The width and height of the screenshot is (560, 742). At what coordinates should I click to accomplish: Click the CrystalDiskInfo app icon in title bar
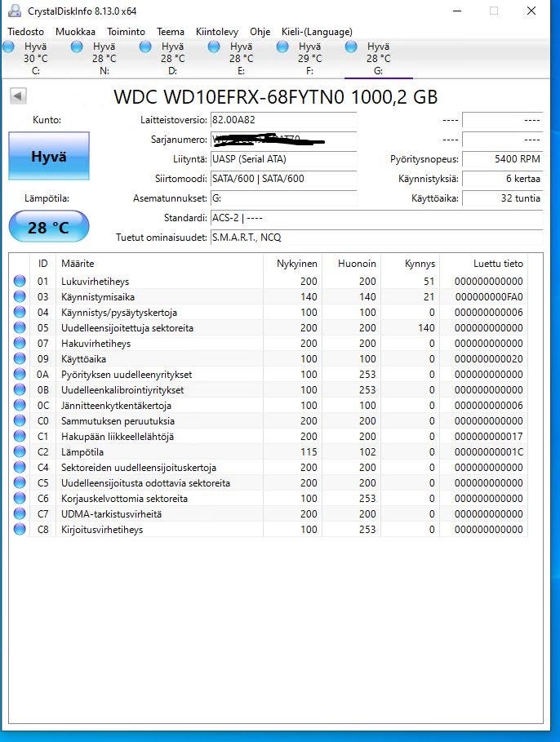(16, 11)
